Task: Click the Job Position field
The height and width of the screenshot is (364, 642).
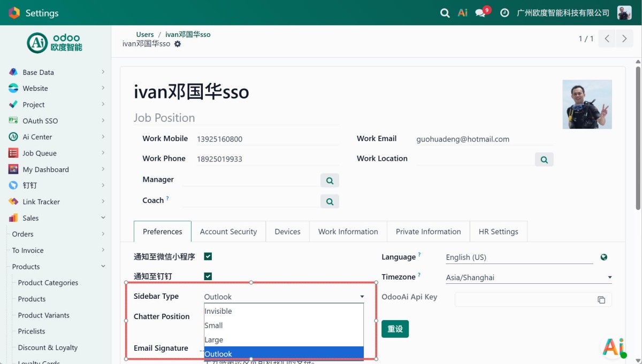Action: click(236, 118)
